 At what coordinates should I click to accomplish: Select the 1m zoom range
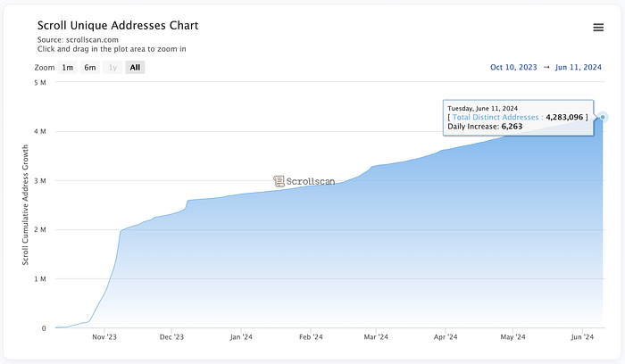click(68, 68)
